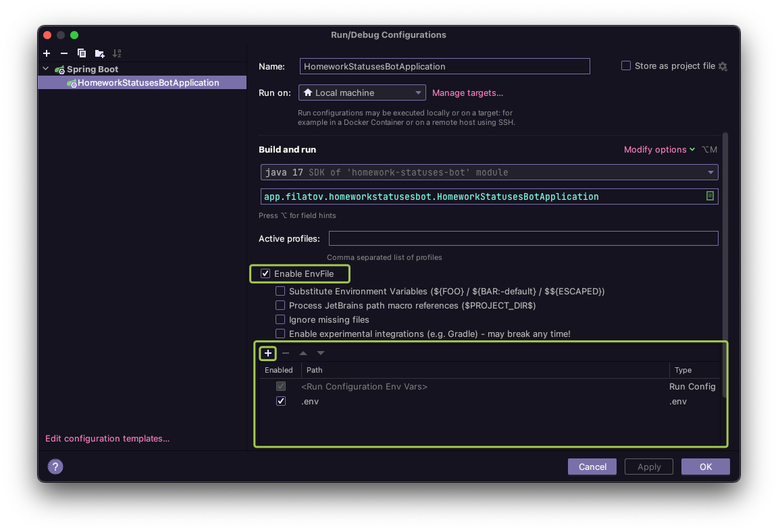Viewport: 778px width, 532px height.
Task: Open project file storage settings gear
Action: pos(723,66)
